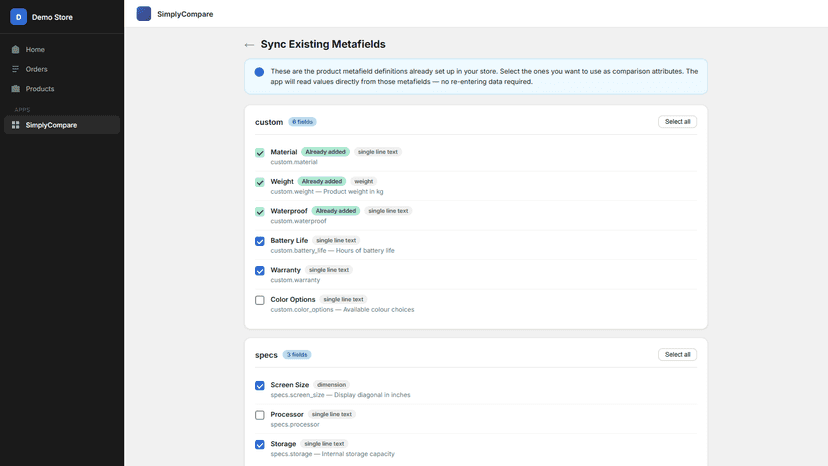Click the Battery Life field label

pyautogui.click(x=289, y=240)
